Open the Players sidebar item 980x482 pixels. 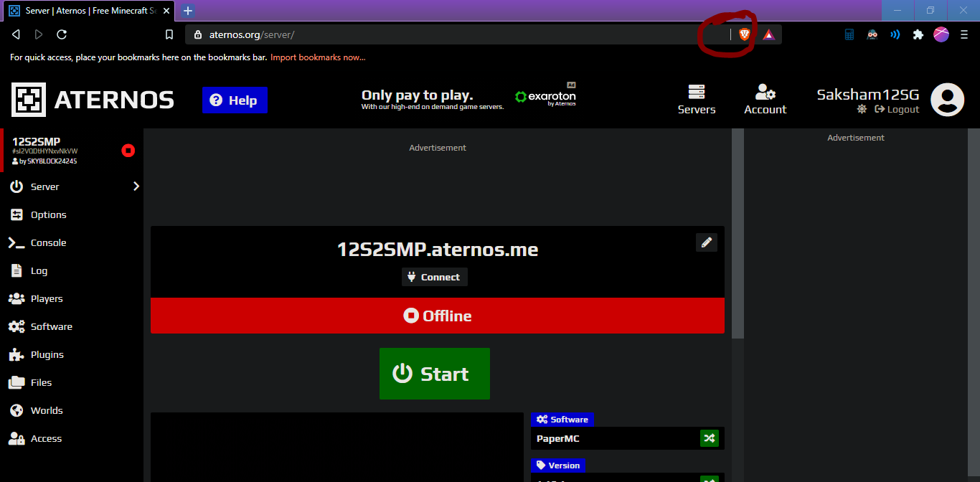(72, 298)
